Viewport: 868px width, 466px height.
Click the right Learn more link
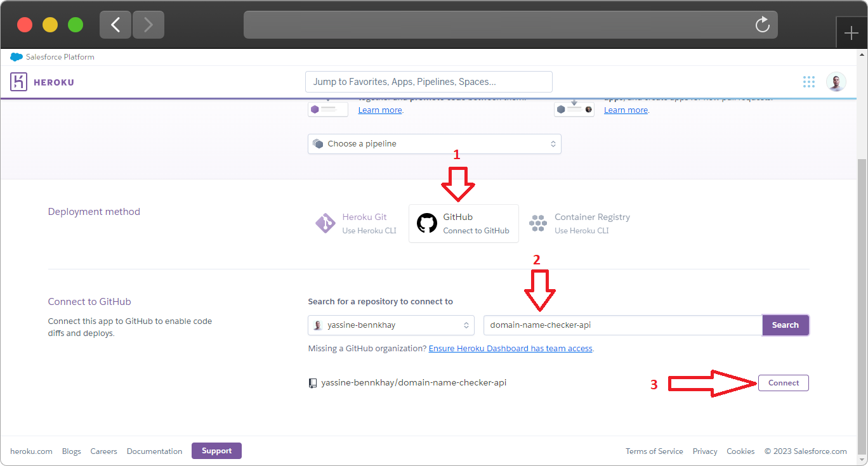[x=626, y=110]
